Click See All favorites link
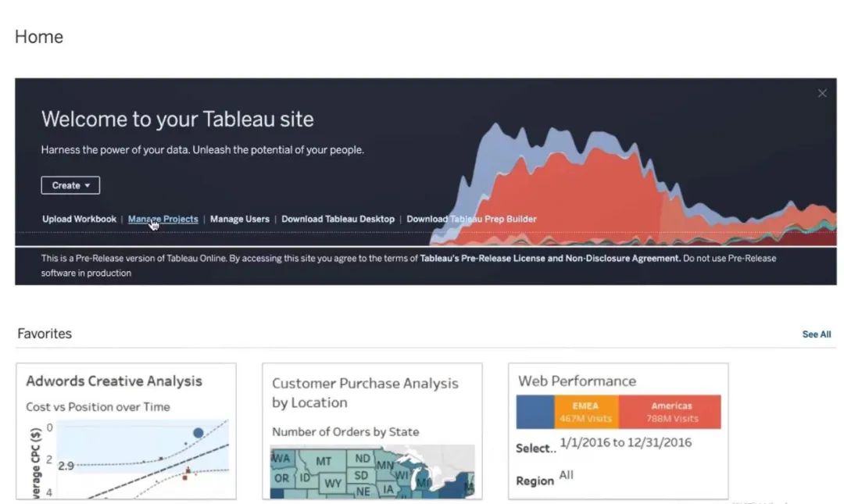This screenshot has width=844, height=504. tap(816, 334)
